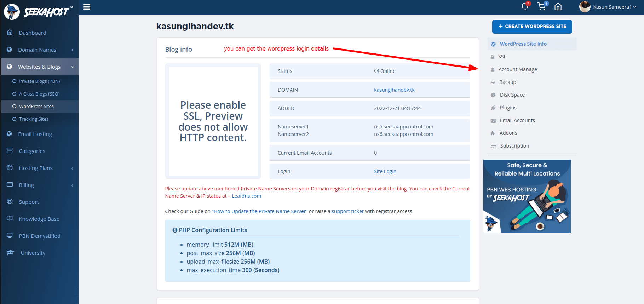Click upload_max_filesize 256M (MB) entry
Screen dimensions: 644x304
coord(228,262)
